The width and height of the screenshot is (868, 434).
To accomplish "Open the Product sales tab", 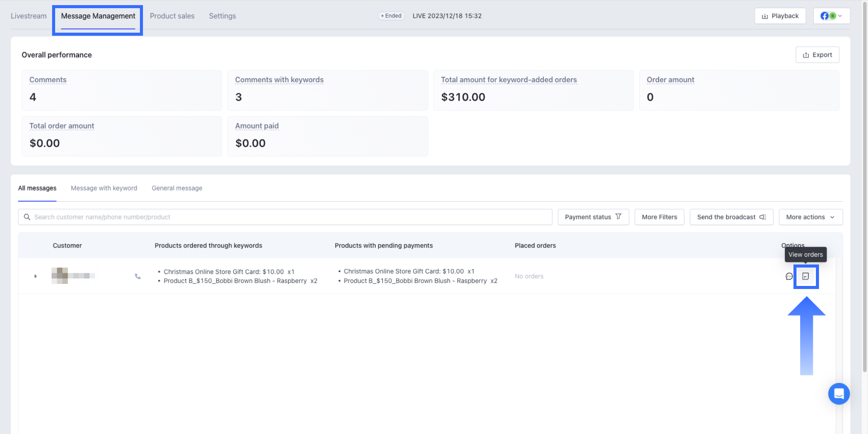I will [x=172, y=16].
